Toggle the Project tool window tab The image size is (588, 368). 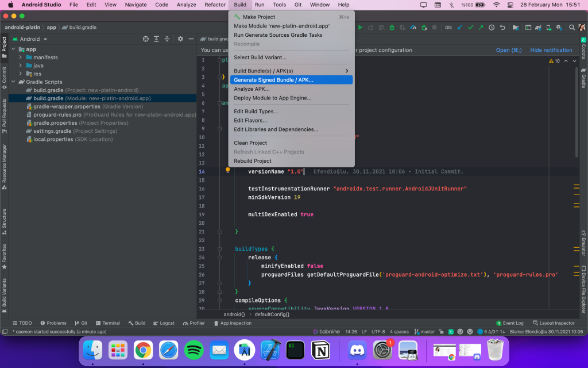(4, 47)
